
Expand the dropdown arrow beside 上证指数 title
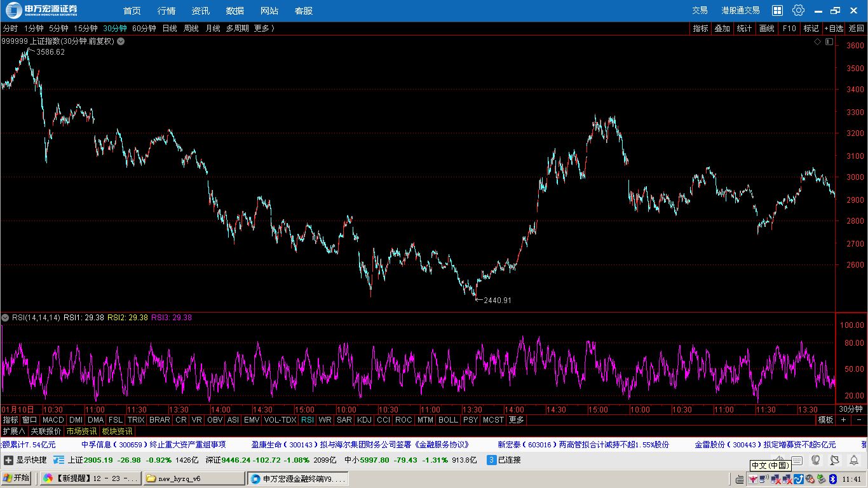click(x=121, y=41)
